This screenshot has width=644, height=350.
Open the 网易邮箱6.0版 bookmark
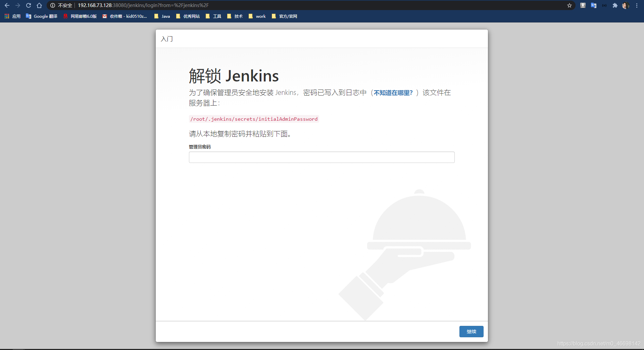(80, 16)
